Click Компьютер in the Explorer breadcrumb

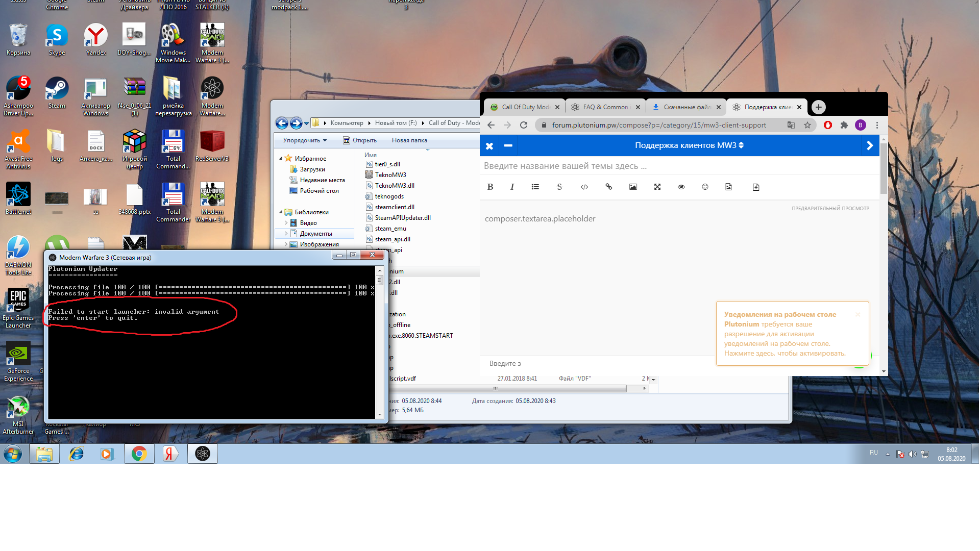347,123
